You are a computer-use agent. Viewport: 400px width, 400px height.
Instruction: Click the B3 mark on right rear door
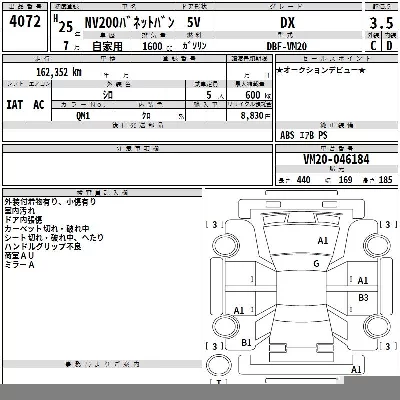tap(363, 297)
